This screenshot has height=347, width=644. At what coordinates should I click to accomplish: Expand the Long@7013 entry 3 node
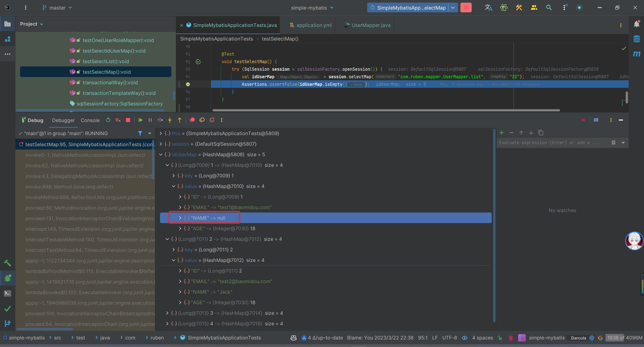click(167, 313)
